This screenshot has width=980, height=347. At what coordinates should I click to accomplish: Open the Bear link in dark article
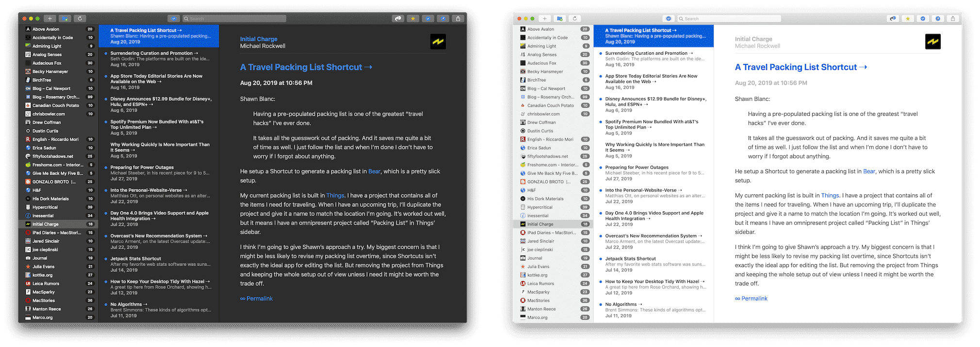click(375, 171)
